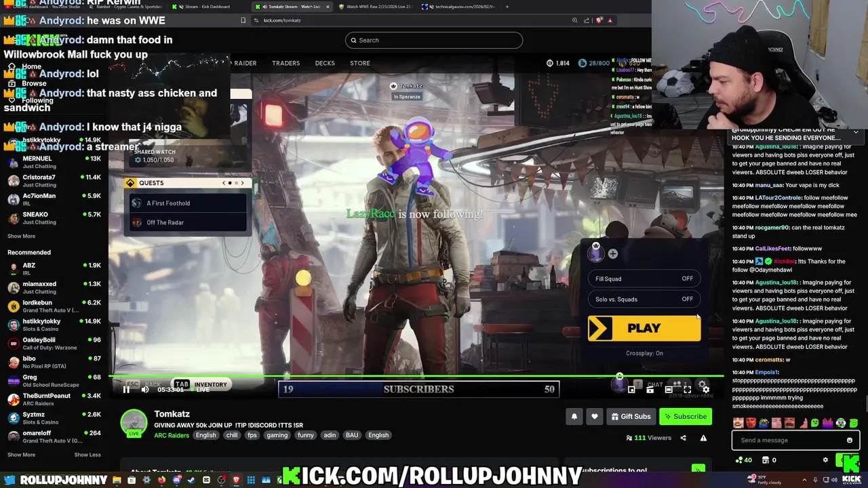Select the A First Foothold quest

pyautogui.click(x=187, y=203)
